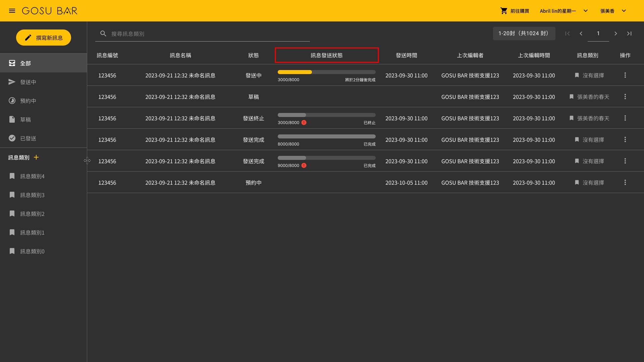Click warning icon beside 3000/8000 已終止
644x362 pixels.
(x=304, y=122)
